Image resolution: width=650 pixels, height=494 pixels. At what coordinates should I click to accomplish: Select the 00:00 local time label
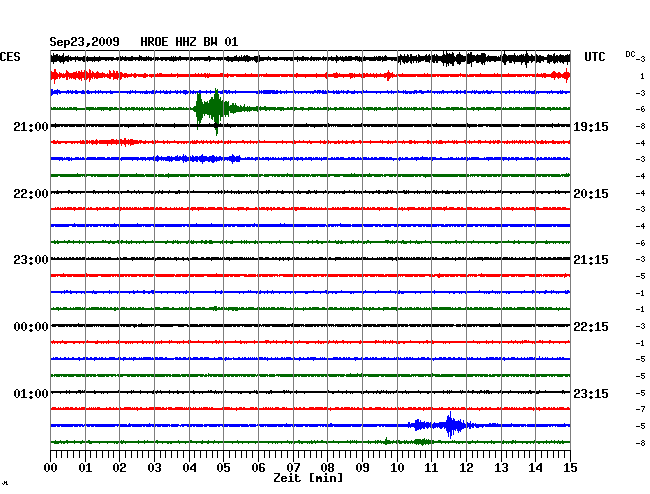coord(31,327)
